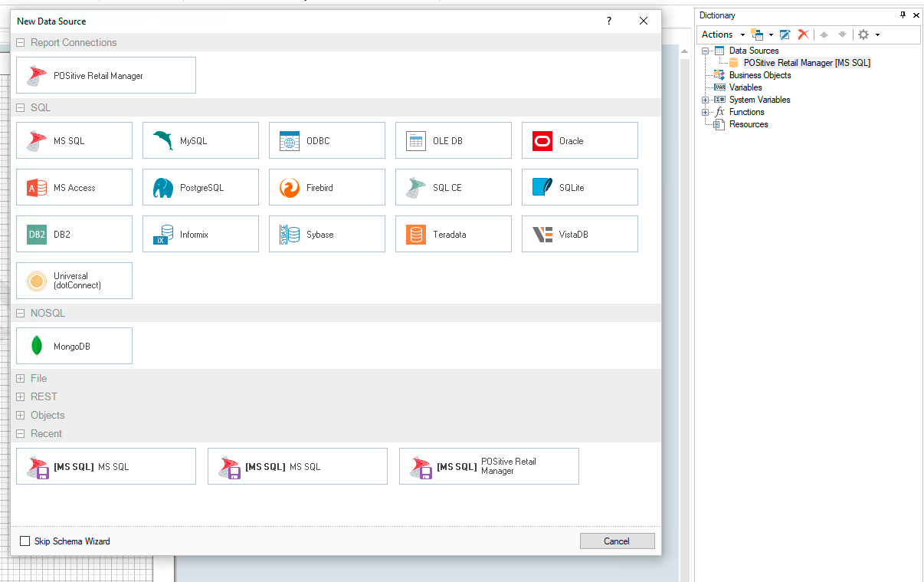Select Business Objects in Dictionary tree
924x582 pixels.
pos(760,75)
